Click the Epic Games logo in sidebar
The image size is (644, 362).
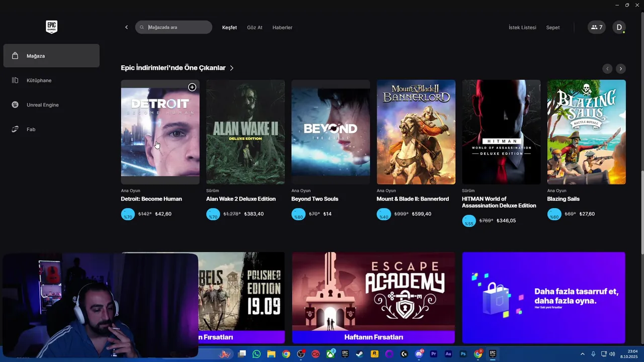coord(51,27)
